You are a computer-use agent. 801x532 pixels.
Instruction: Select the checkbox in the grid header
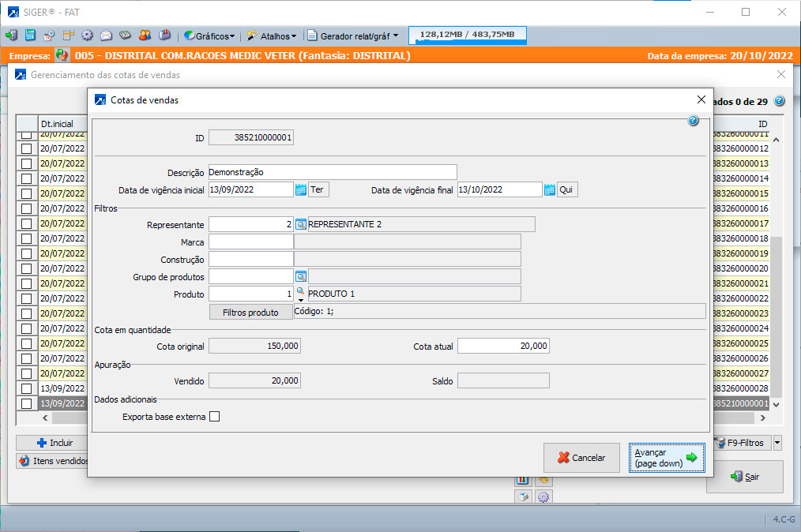coord(27,124)
